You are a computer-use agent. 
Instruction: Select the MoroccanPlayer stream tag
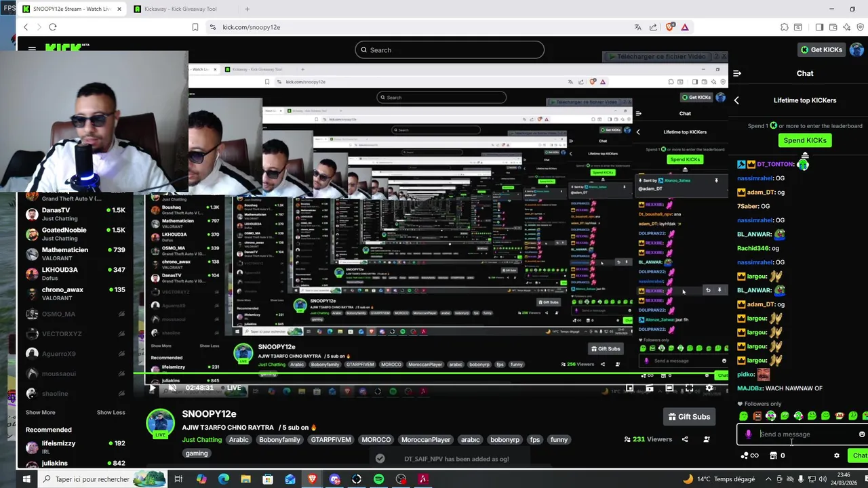(426, 439)
